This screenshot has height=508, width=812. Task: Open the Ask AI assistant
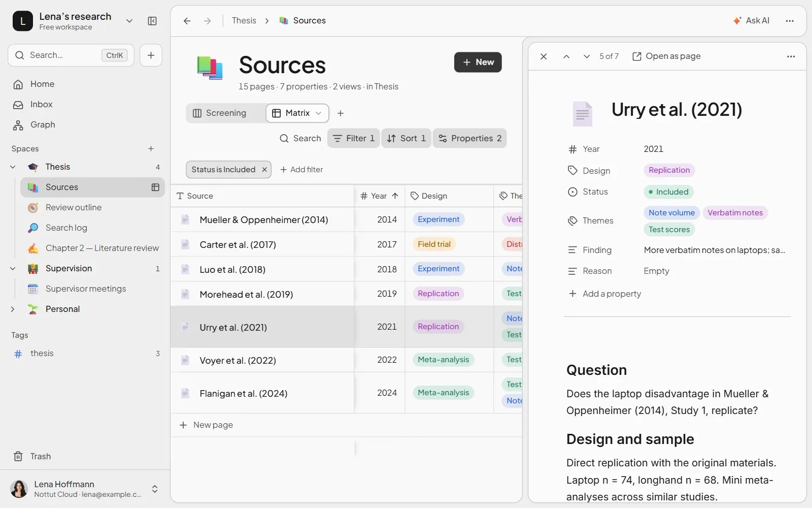752,21
